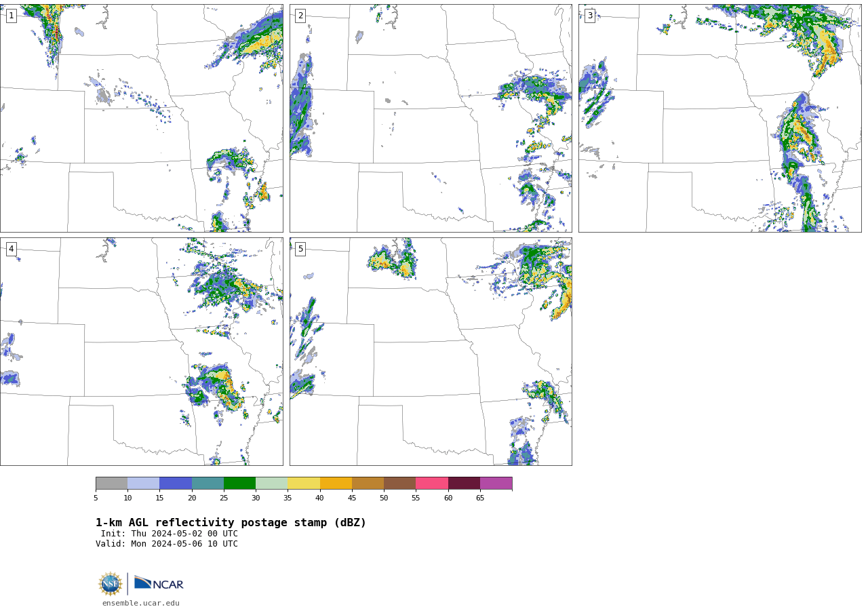Click the gray 5-10 dBZ color swatch
The height and width of the screenshot is (611, 868).
[111, 483]
